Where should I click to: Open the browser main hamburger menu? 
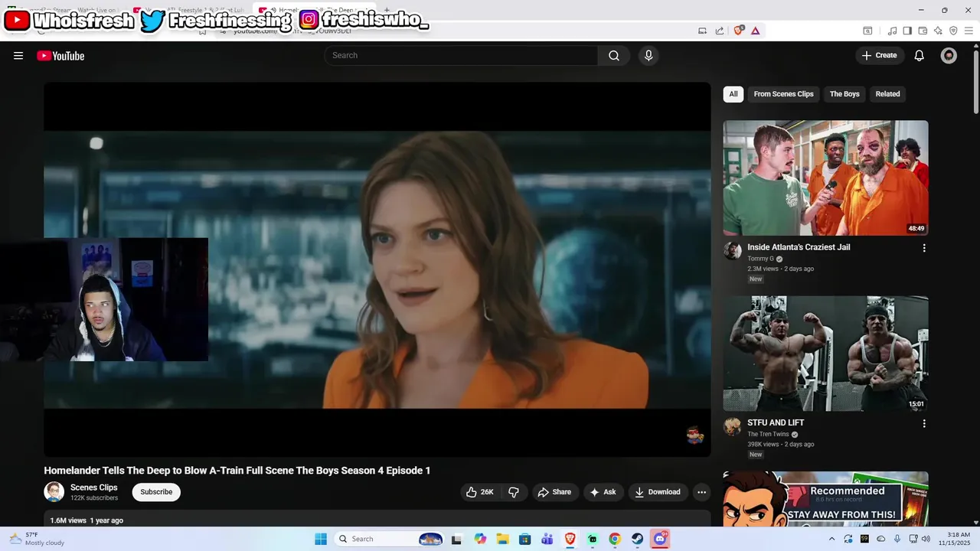[969, 31]
